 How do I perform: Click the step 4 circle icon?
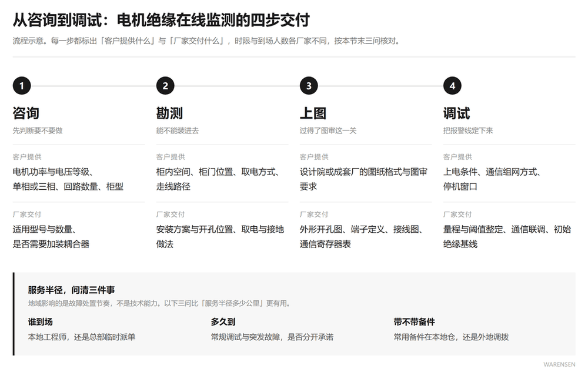coord(452,86)
